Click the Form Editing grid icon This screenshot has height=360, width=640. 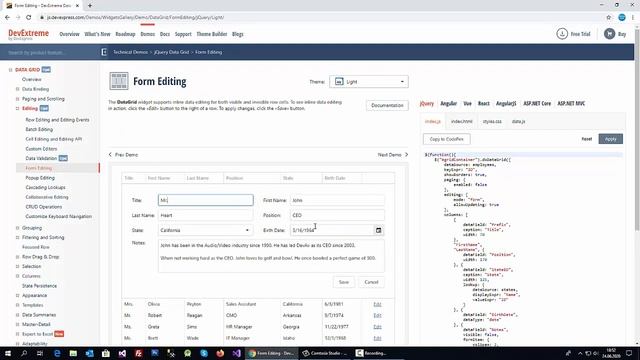(119, 81)
